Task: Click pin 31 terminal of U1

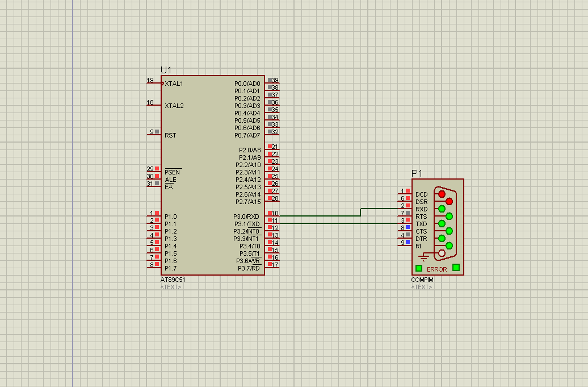Action: (x=154, y=185)
